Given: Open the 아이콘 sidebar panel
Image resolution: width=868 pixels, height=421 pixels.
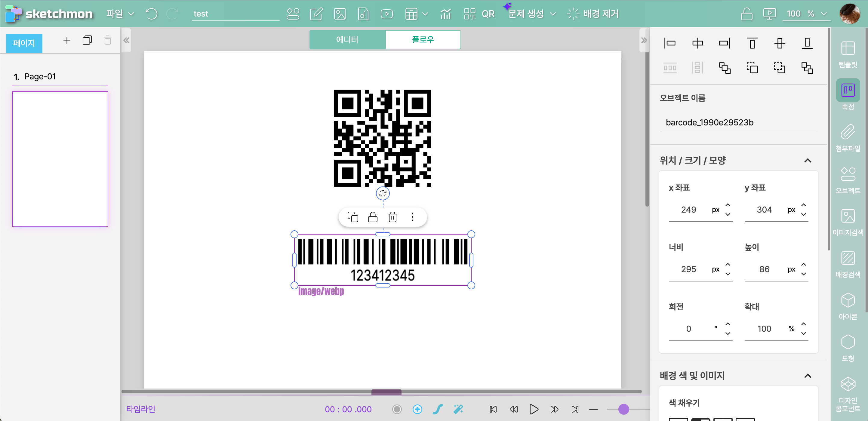Looking at the screenshot, I should [x=848, y=306].
